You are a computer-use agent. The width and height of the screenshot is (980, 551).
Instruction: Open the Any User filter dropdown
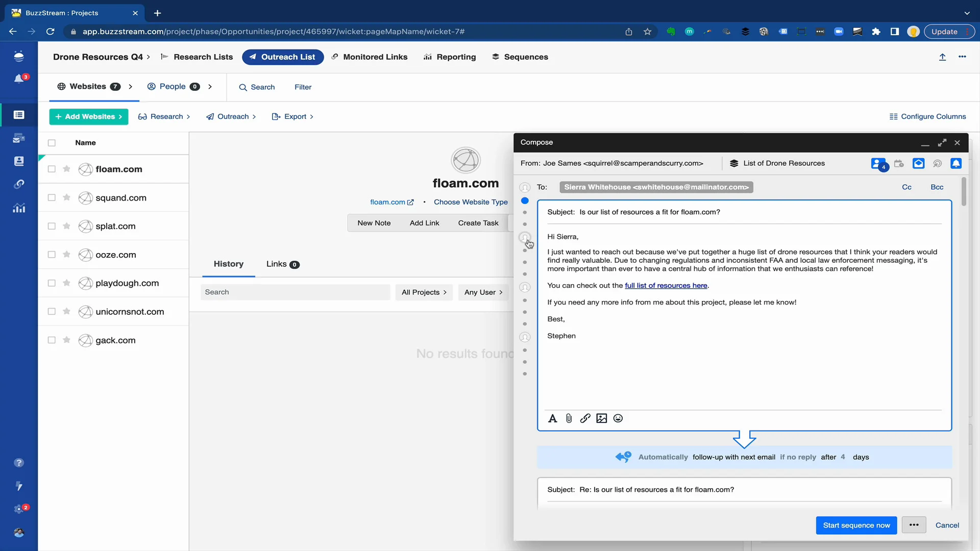[x=483, y=292]
